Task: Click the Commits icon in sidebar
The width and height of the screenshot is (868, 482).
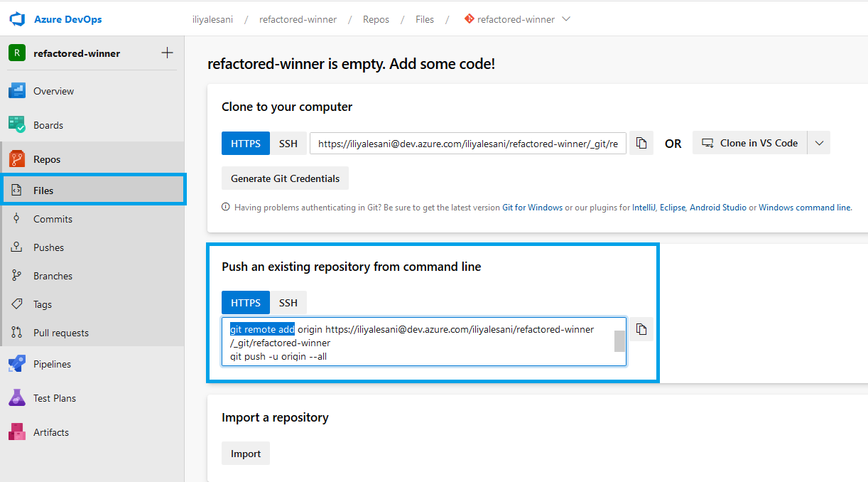Action: pyautogui.click(x=17, y=219)
